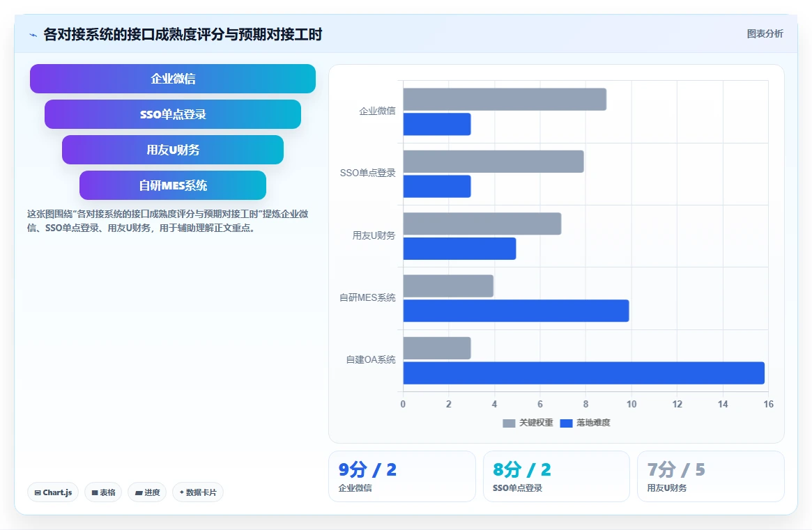Click the blue 自研MES系统 落地难度 bar
The height and width of the screenshot is (530, 812).
(x=516, y=311)
